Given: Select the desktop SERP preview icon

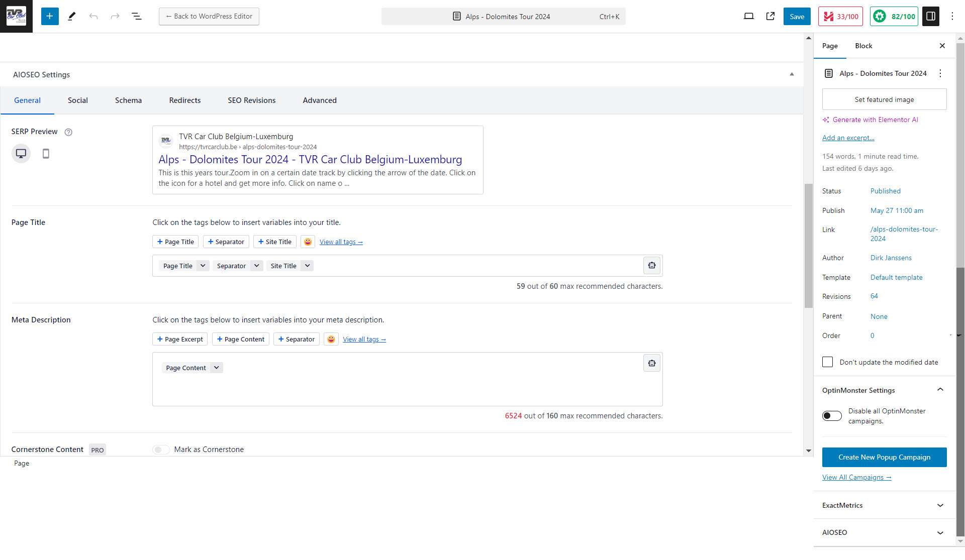Looking at the screenshot, I should 21,154.
